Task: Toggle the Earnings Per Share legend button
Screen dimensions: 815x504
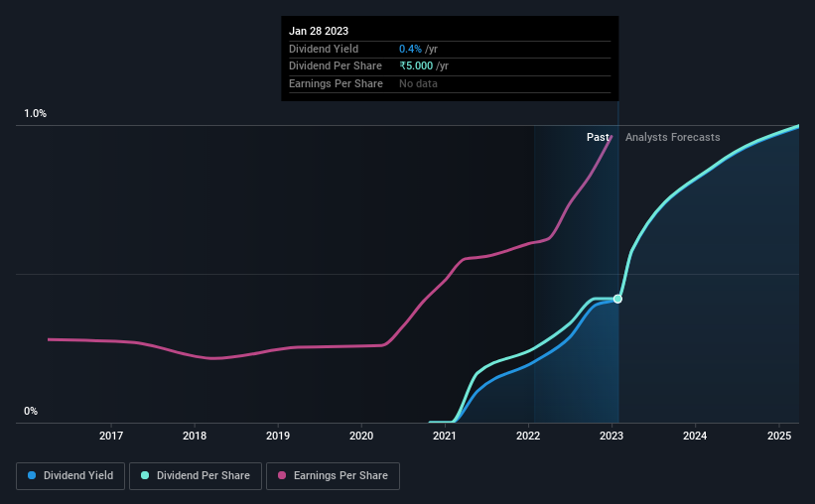Action: coord(333,476)
